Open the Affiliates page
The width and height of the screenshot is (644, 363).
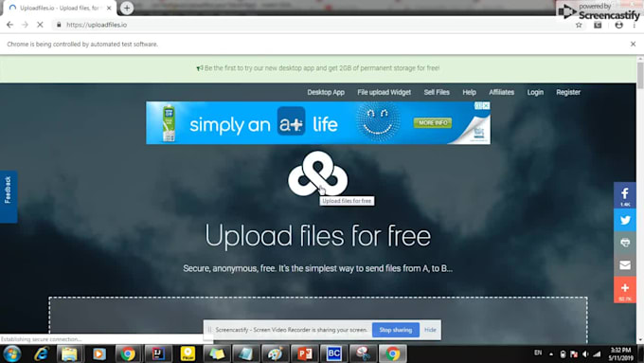(x=502, y=92)
